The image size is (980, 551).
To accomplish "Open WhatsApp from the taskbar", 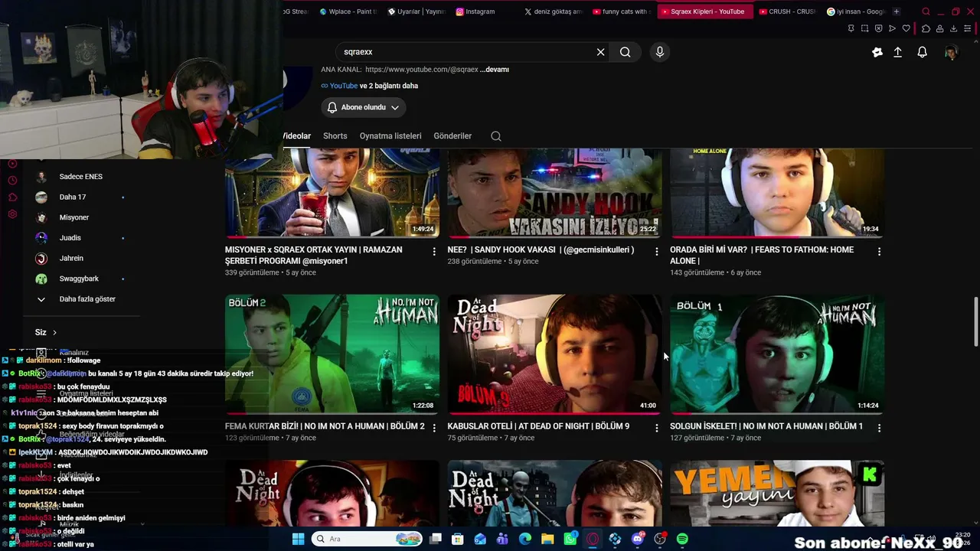I will click(570, 539).
